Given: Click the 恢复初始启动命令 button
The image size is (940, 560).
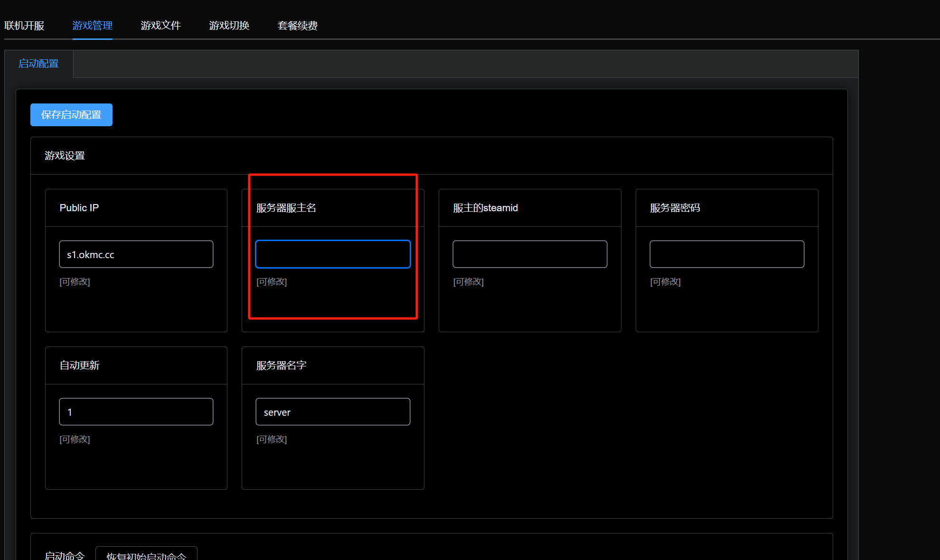Looking at the screenshot, I should [x=146, y=554].
